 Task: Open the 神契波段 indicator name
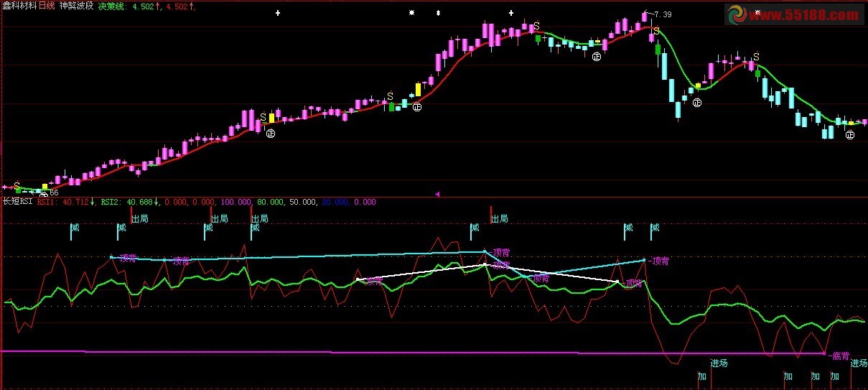coord(77,6)
